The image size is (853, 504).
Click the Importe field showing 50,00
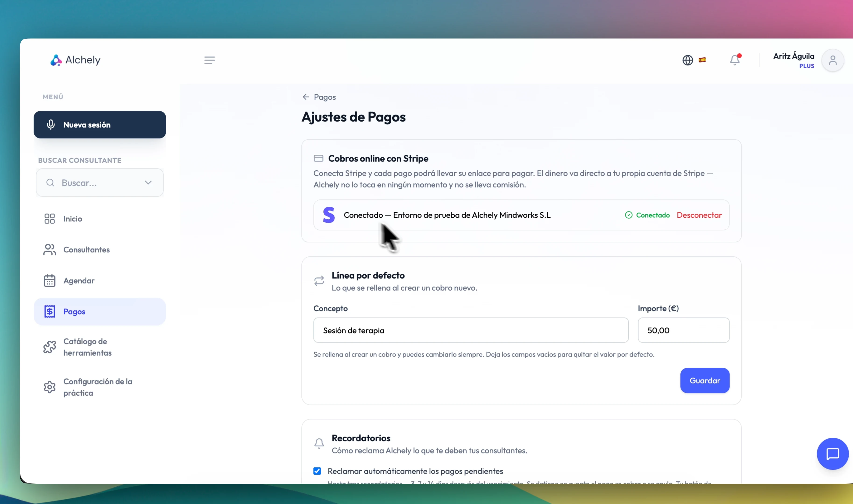click(x=683, y=330)
